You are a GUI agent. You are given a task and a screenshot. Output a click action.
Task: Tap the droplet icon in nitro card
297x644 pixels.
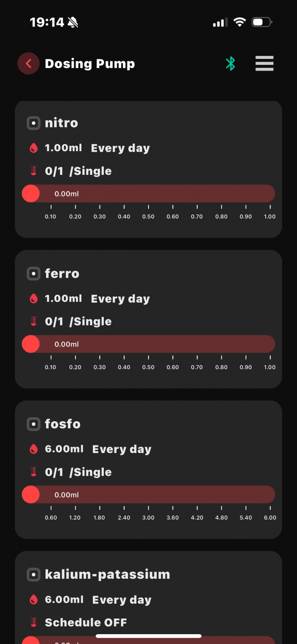34,148
